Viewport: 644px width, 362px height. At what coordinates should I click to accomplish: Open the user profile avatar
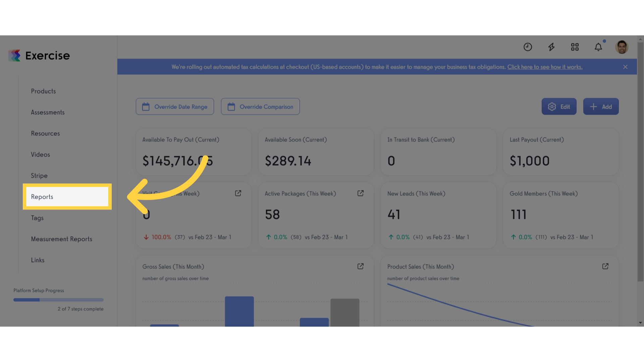[622, 47]
